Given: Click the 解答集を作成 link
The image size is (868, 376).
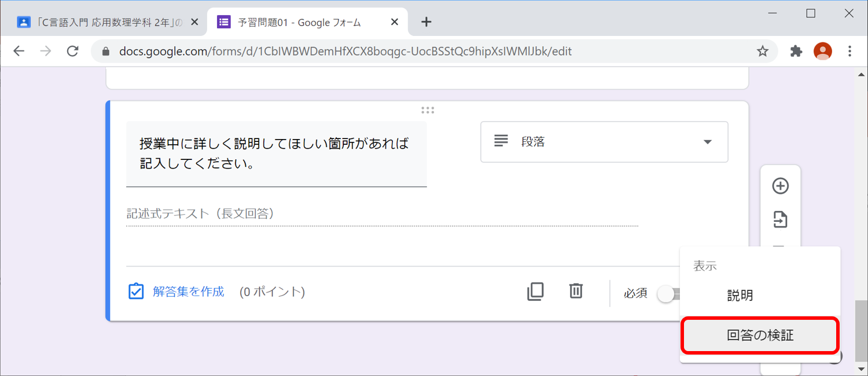Looking at the screenshot, I should (x=189, y=291).
